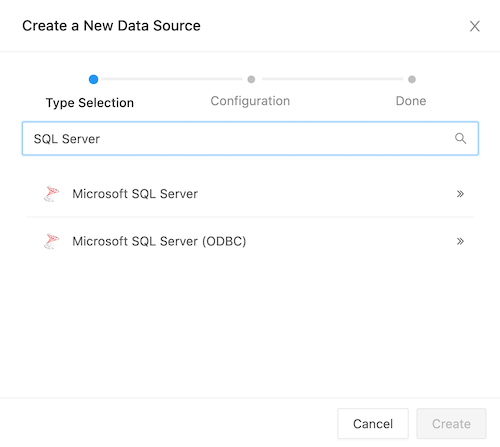Image resolution: width=500 pixels, height=447 pixels.
Task: Click the blue Type Selection step dot
Action: click(93, 79)
